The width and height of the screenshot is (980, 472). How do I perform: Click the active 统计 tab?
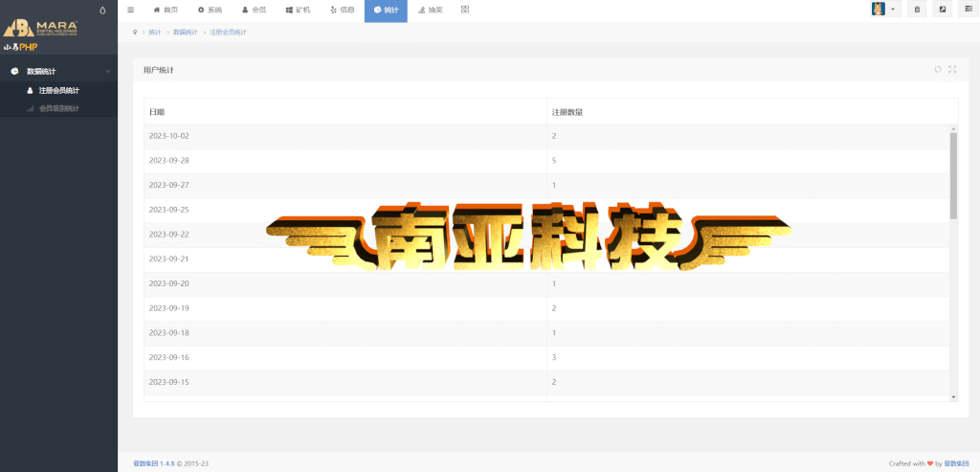coord(386,10)
